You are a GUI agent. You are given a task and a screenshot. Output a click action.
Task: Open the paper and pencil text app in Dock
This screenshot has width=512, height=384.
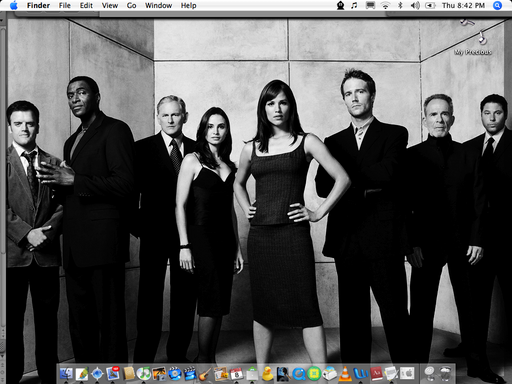(x=391, y=373)
